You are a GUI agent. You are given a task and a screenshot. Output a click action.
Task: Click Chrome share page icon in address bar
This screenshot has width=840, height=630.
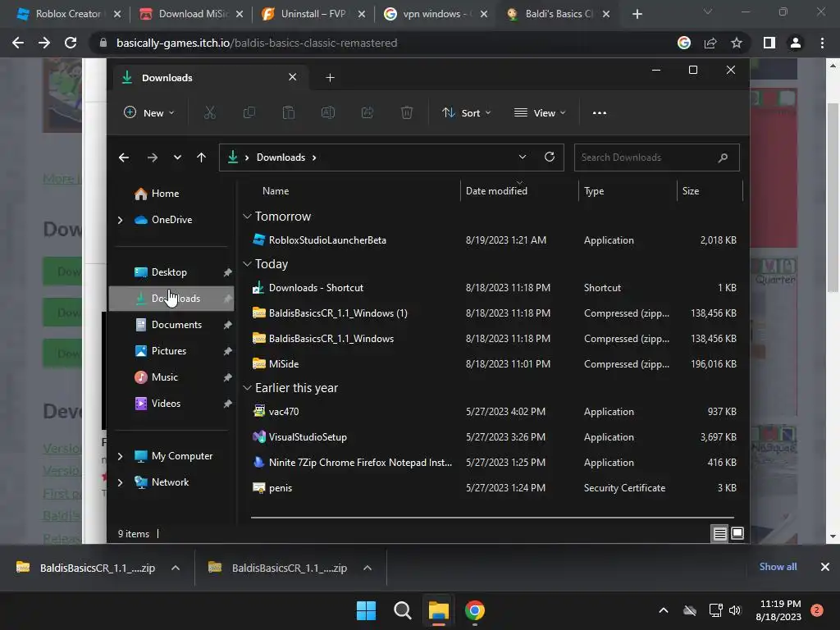click(710, 43)
